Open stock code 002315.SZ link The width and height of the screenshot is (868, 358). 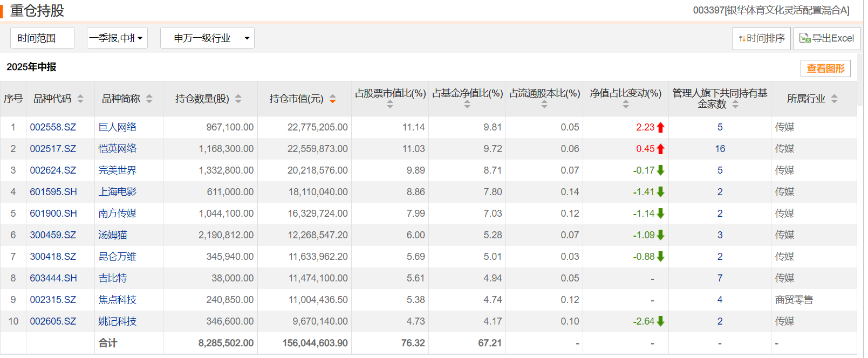tap(53, 300)
